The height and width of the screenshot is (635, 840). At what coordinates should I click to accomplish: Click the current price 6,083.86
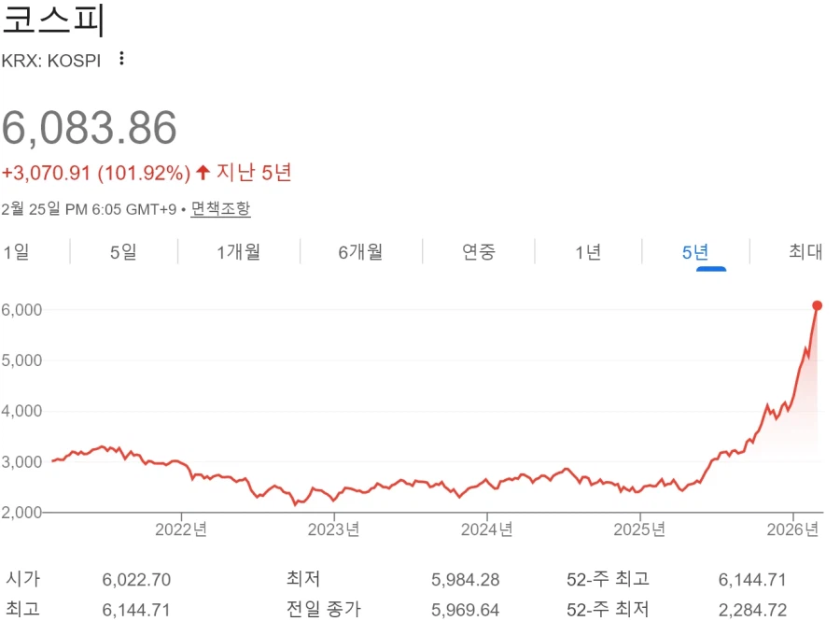pyautogui.click(x=89, y=128)
